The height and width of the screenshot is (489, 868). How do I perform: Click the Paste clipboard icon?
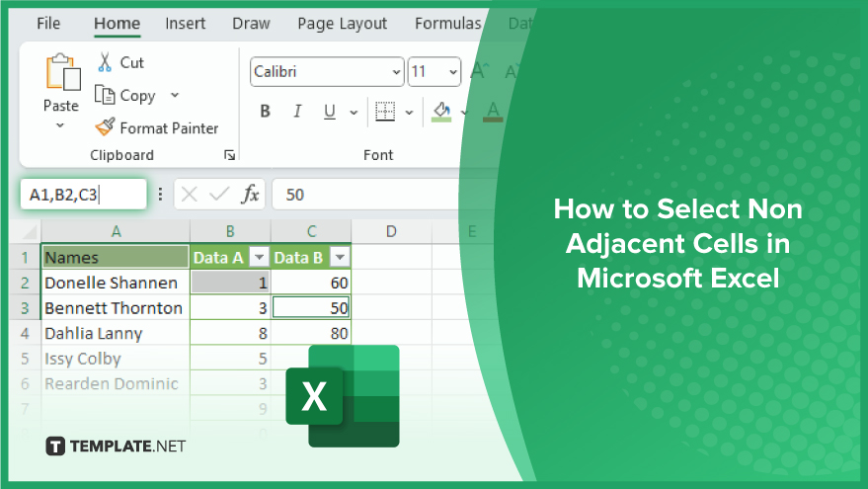click(62, 72)
